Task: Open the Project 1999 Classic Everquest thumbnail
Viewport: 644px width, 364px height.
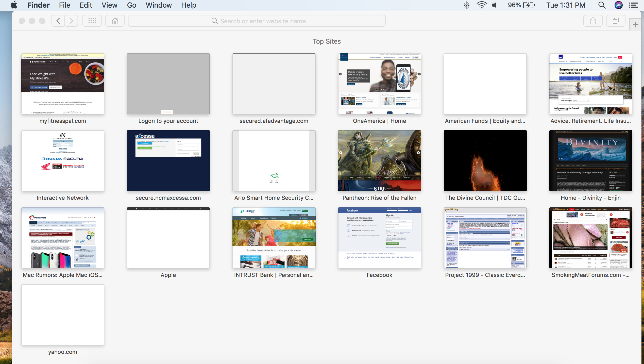Action: click(x=485, y=238)
